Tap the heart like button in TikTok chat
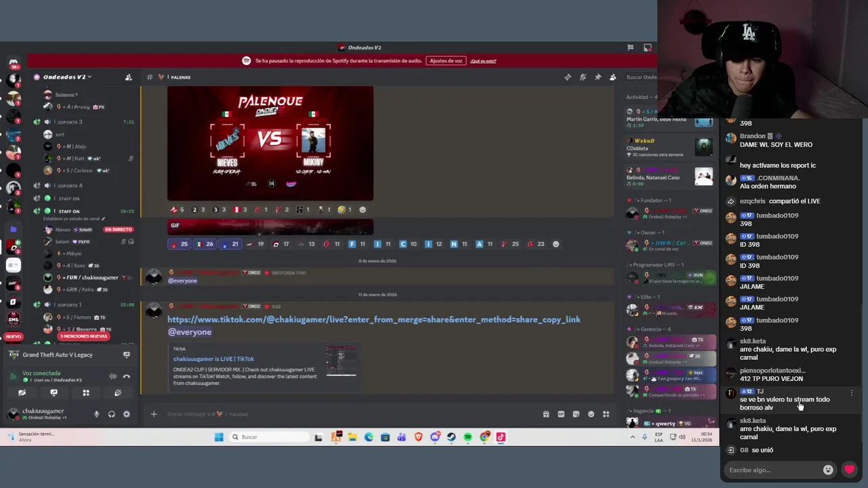Image resolution: width=868 pixels, height=488 pixels. [x=850, y=470]
